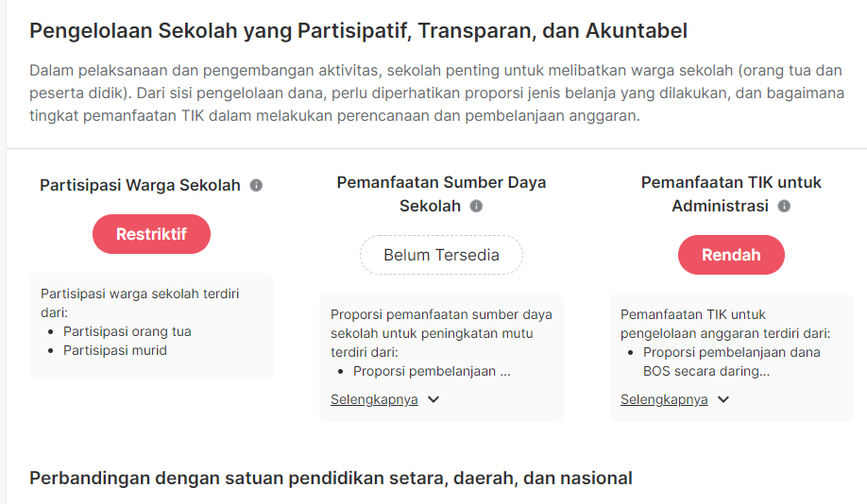Expand chevron arrow in Sumber Daya Sekolah card

click(433, 399)
